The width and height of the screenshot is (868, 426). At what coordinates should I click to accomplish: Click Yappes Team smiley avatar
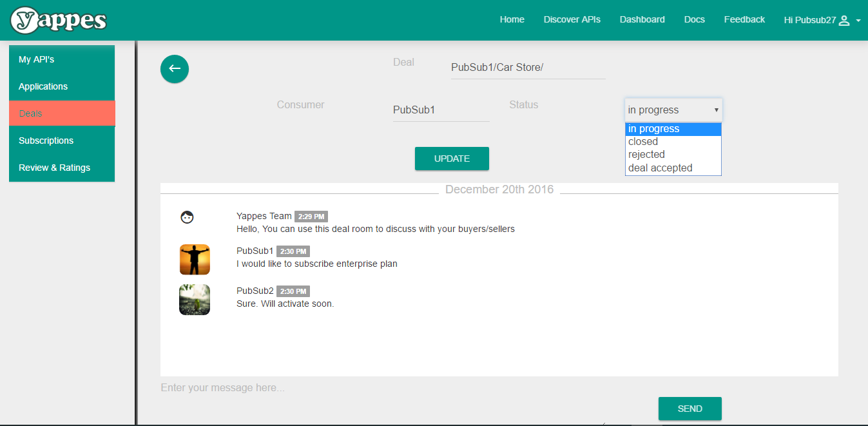tap(187, 217)
